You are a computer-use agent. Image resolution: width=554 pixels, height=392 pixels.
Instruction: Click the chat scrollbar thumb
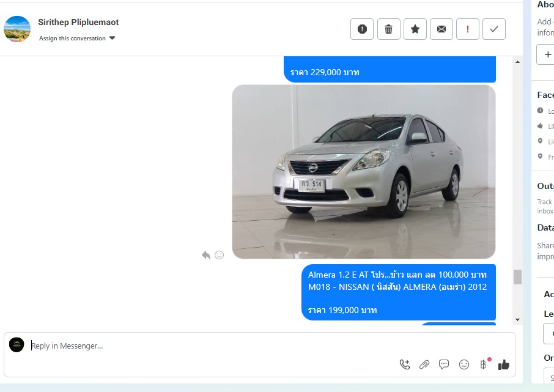(x=517, y=277)
